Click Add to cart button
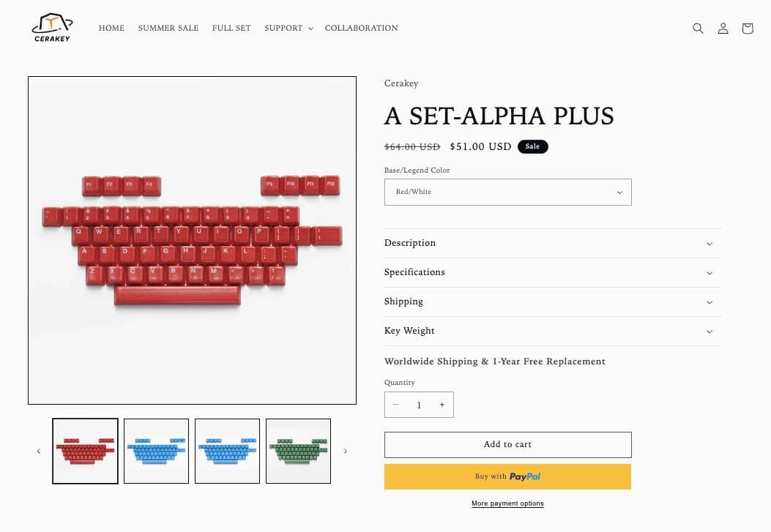The width and height of the screenshot is (771, 532). point(507,444)
